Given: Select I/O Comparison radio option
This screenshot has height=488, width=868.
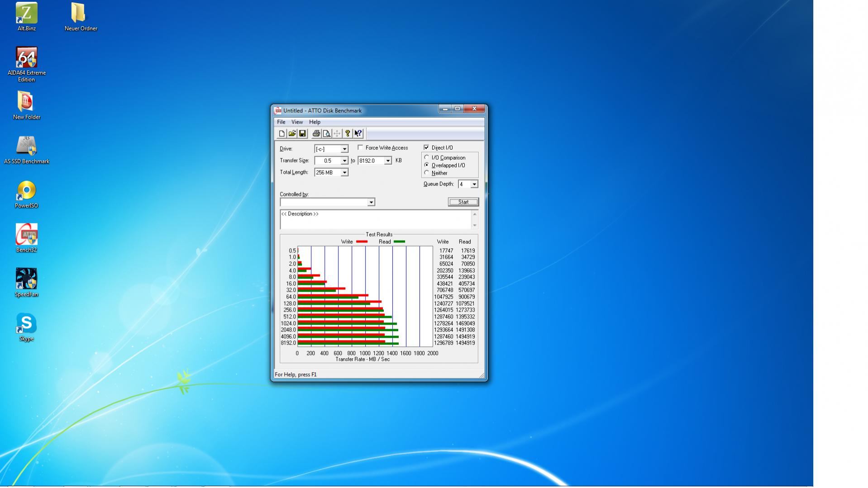Looking at the screenshot, I should (426, 157).
